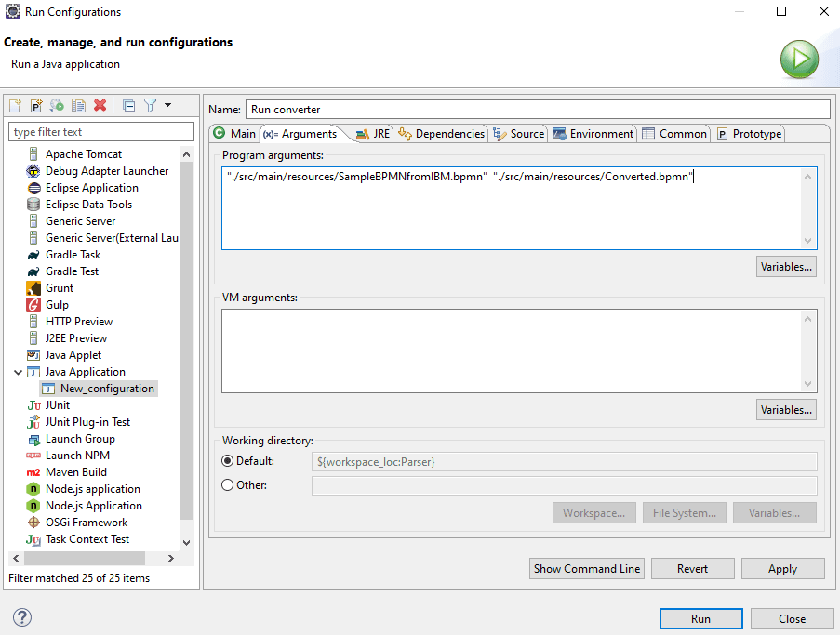This screenshot has height=635, width=840.
Task: Click the Apache Tomcat icon
Action: click(33, 154)
